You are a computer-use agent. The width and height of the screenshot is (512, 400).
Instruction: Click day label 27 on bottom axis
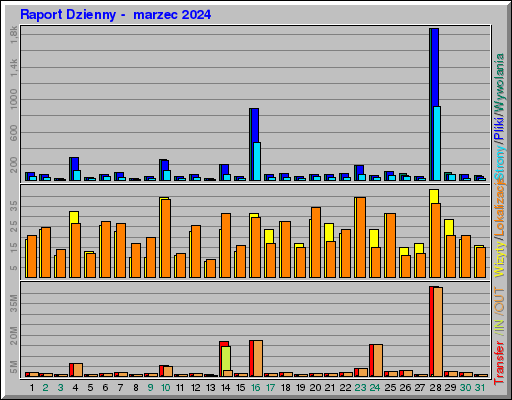click(420, 388)
